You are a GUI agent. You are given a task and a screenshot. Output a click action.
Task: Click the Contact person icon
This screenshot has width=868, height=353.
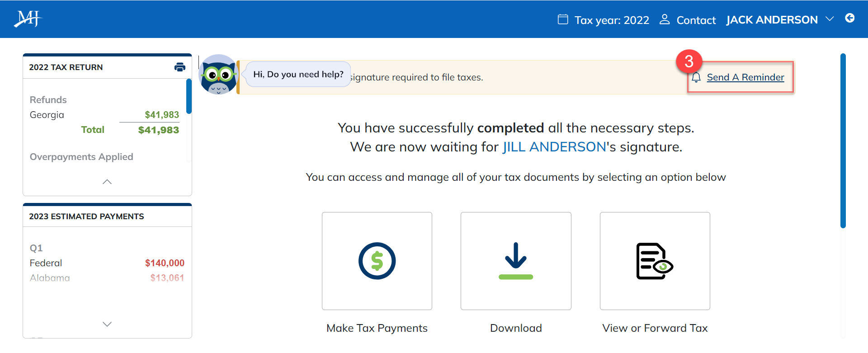664,19
